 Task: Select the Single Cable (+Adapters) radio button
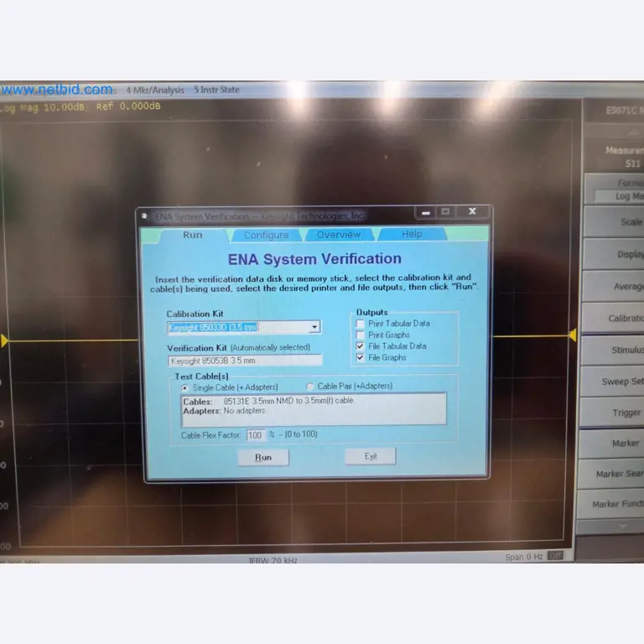[185, 387]
